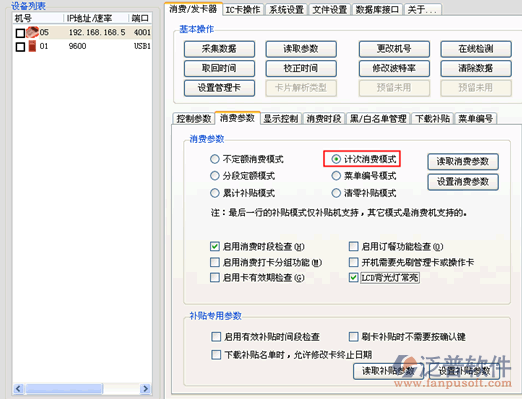Switch to 显示控制 tab

(281, 119)
